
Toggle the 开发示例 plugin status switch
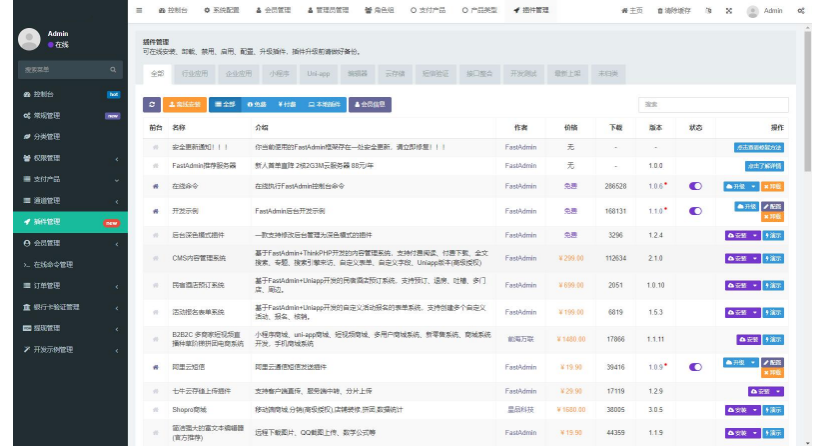(696, 211)
